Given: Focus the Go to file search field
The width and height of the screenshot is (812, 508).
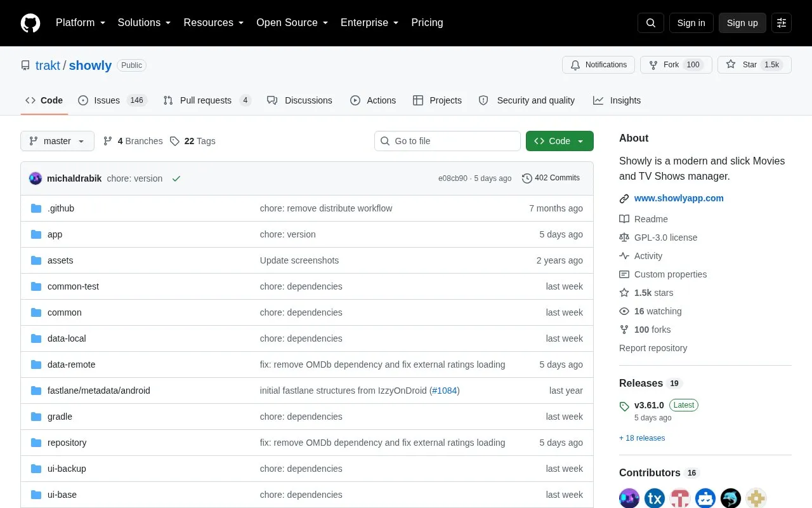Looking at the screenshot, I should pos(447,141).
